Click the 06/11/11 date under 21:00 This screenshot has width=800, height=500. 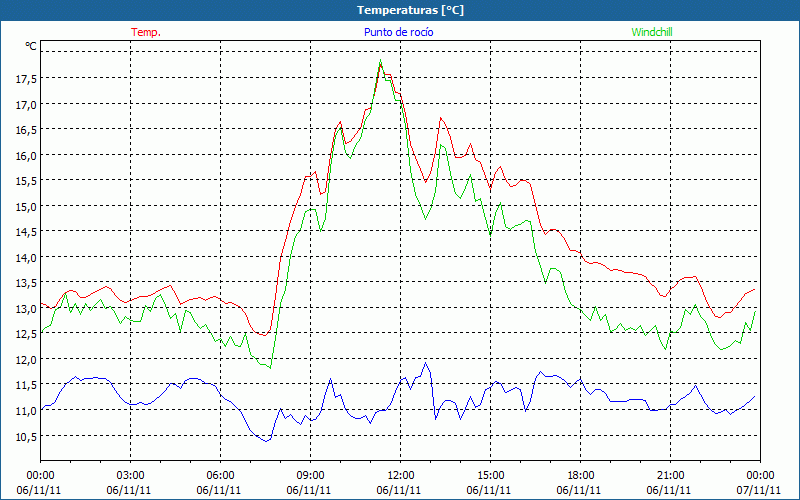(x=669, y=490)
